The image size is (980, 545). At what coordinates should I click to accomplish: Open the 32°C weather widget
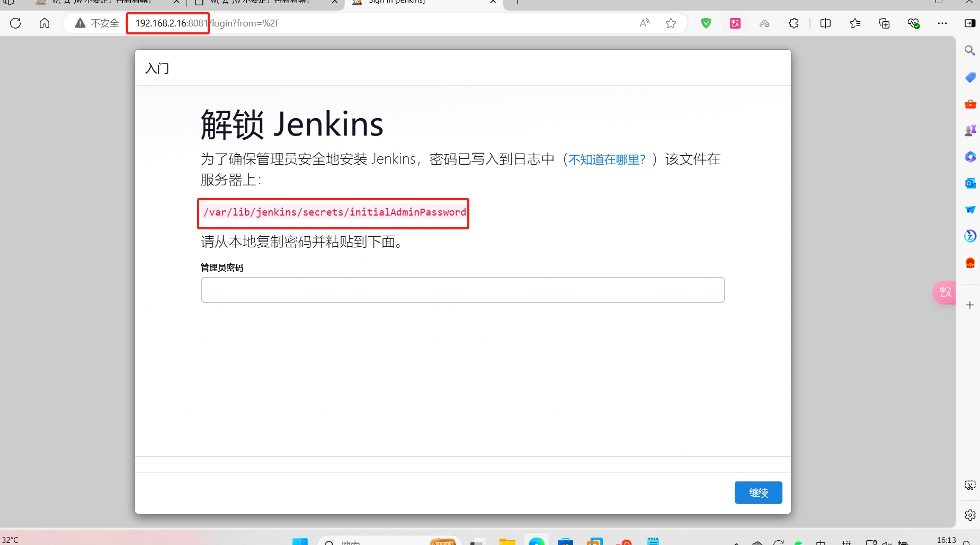tap(11, 540)
